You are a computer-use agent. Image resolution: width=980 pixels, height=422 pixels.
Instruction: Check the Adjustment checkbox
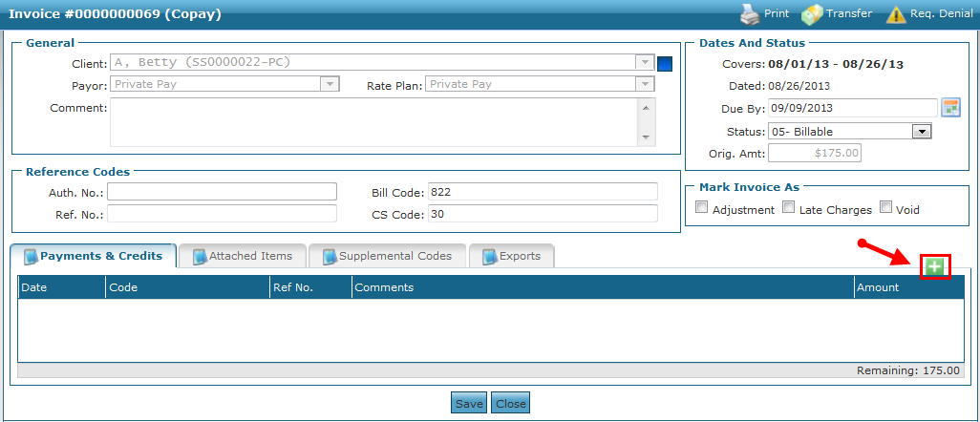702,208
